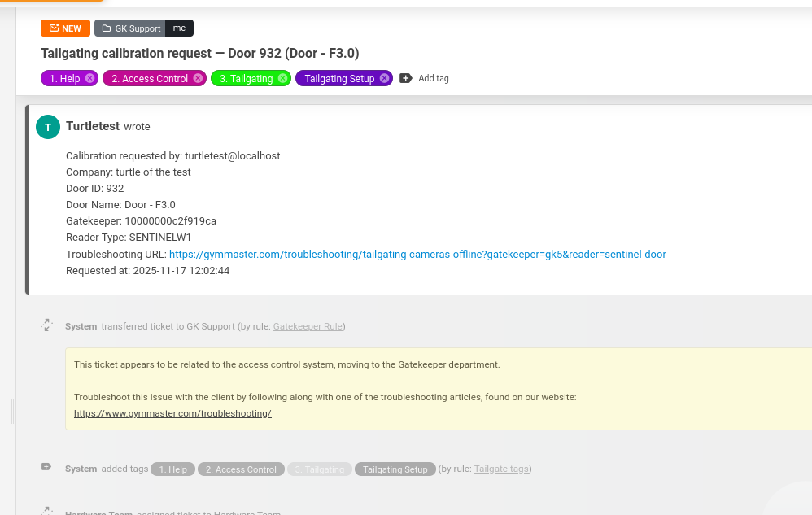This screenshot has height=515, width=812.
Task: Click the tag icon beside "added tags"
Action: (46, 468)
